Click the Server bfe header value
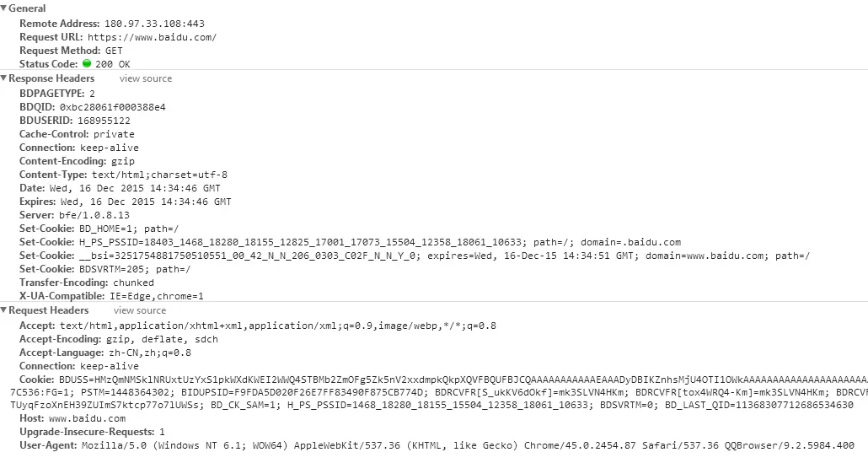868x463 pixels. 94,215
